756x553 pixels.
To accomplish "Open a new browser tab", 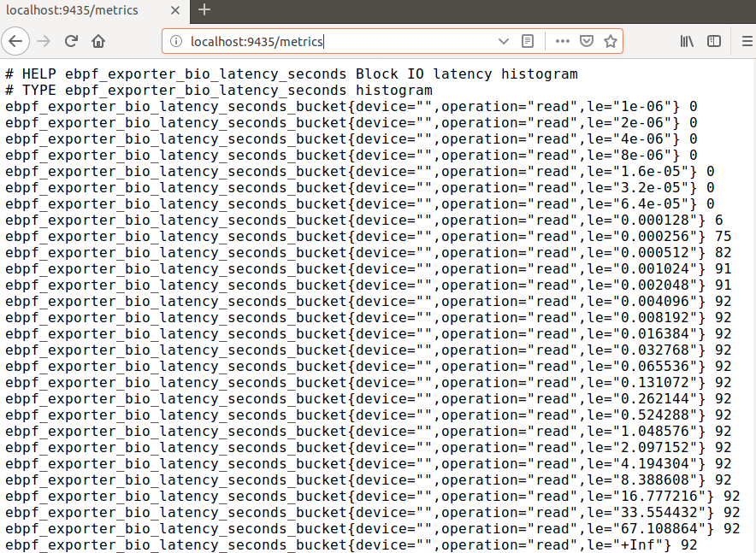I will click(x=204, y=11).
